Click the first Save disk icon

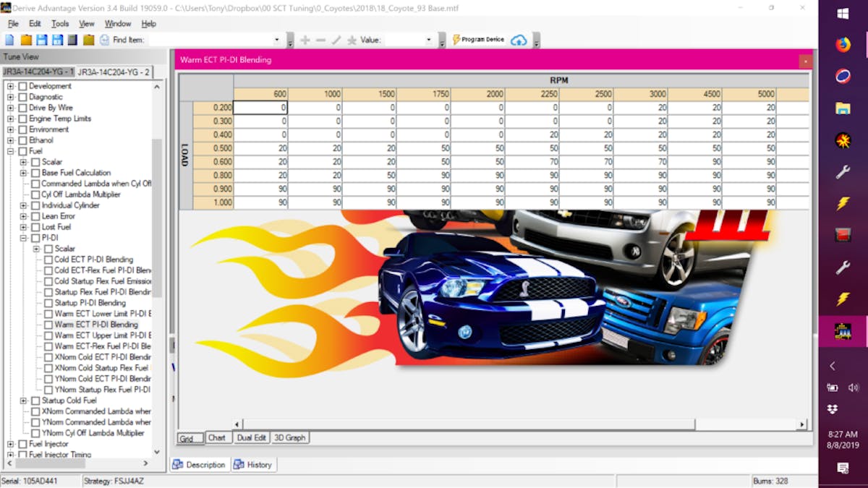point(42,40)
